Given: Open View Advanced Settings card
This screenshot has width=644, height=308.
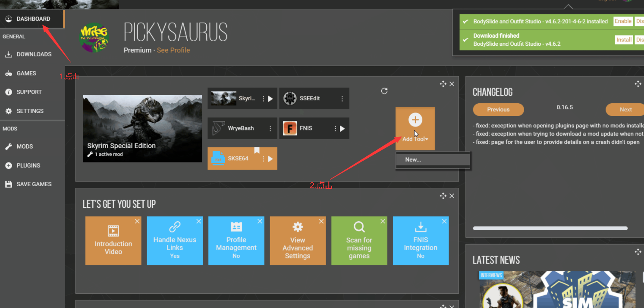Looking at the screenshot, I should [298, 241].
